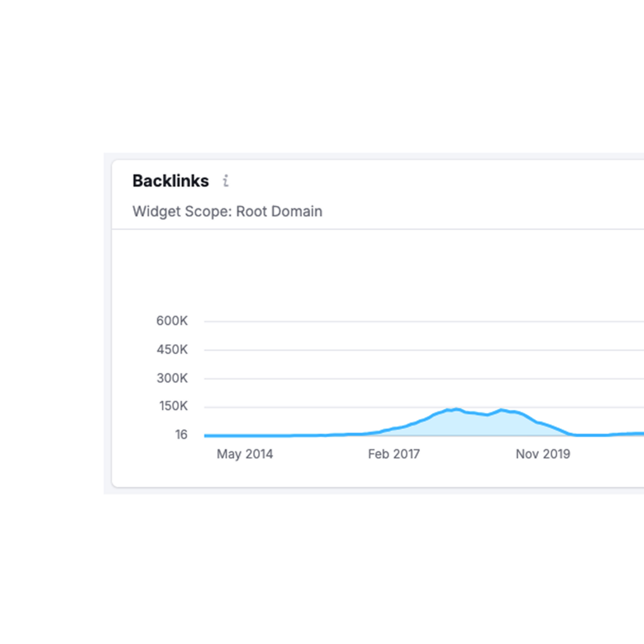Click the line's low point above Nov 2019
This screenshot has width=644, height=644.
(575, 435)
